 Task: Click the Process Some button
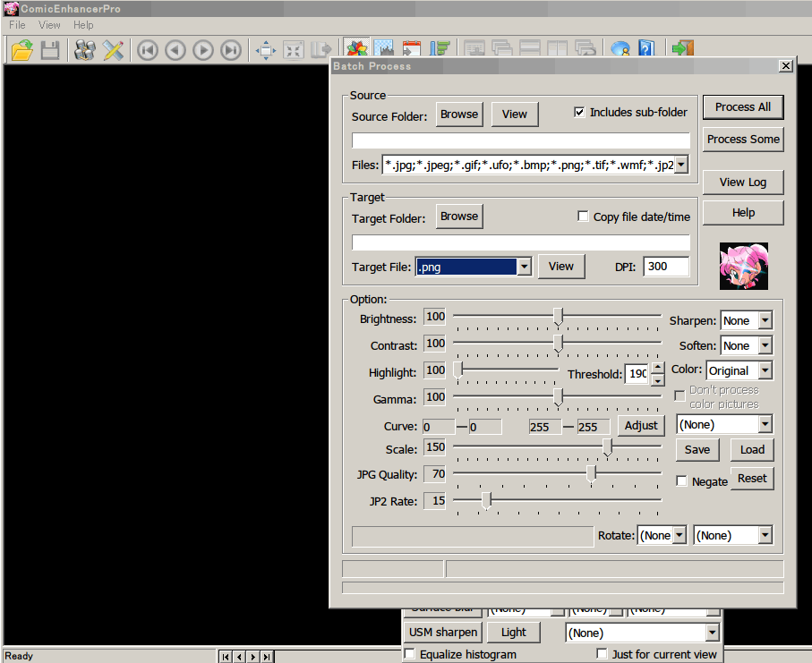click(x=743, y=140)
